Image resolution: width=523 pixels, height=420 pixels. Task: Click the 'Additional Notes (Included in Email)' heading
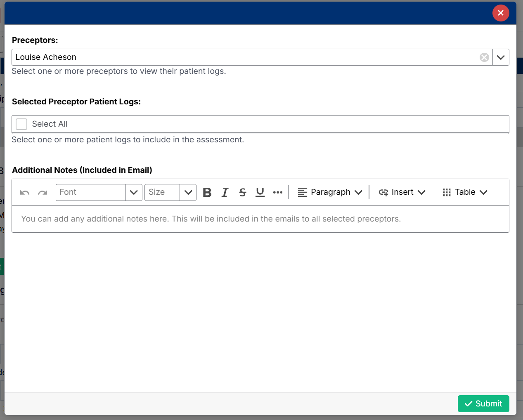[82, 170]
